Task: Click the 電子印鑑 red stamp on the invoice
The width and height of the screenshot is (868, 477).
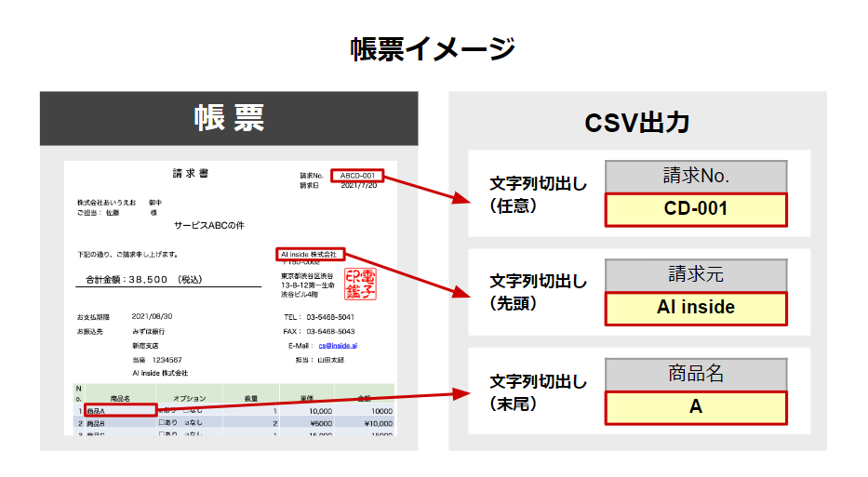Action: pyautogui.click(x=360, y=285)
